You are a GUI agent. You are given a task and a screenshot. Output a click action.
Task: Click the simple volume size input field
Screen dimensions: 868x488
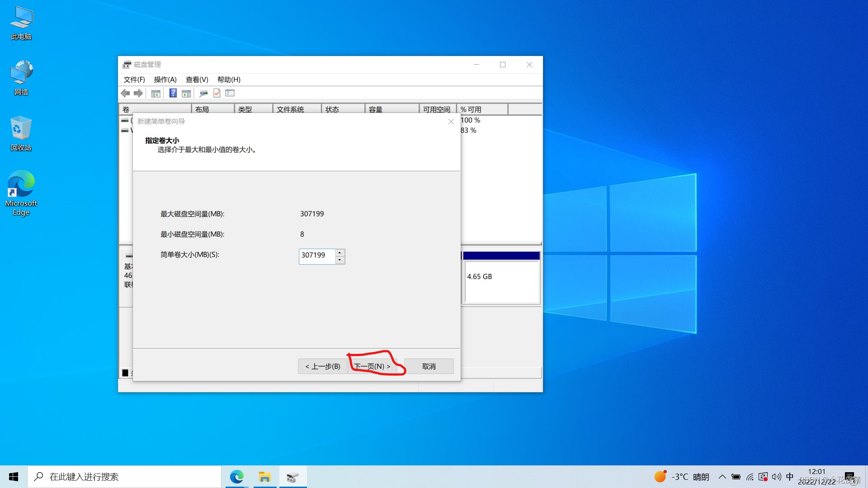point(316,256)
